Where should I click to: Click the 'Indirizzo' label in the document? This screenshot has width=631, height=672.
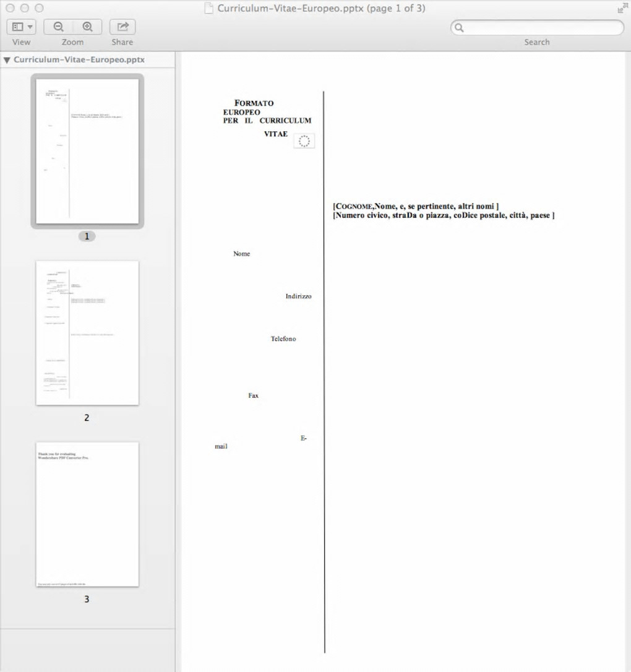coord(299,296)
